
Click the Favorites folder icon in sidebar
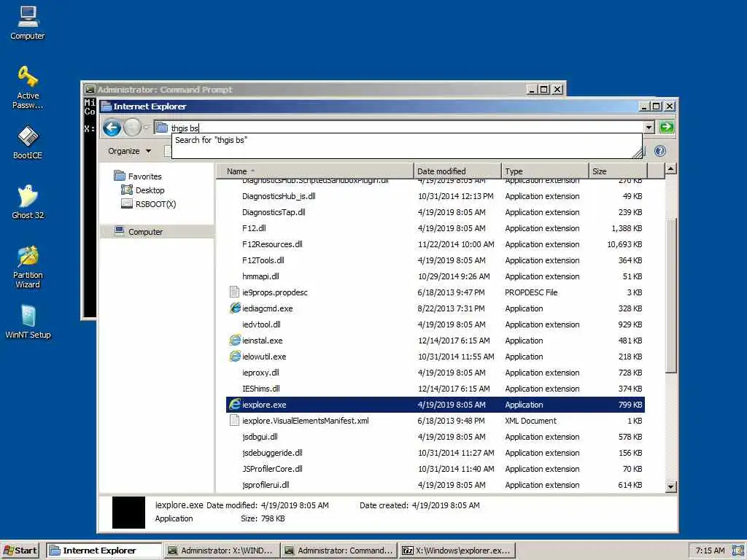pyautogui.click(x=120, y=176)
